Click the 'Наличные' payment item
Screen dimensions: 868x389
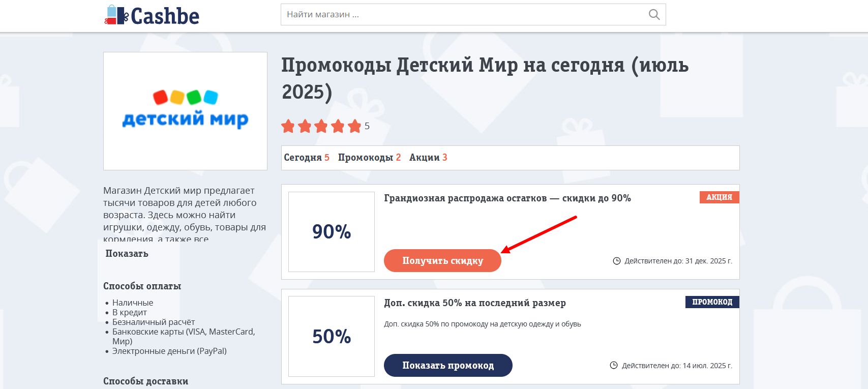click(x=133, y=303)
